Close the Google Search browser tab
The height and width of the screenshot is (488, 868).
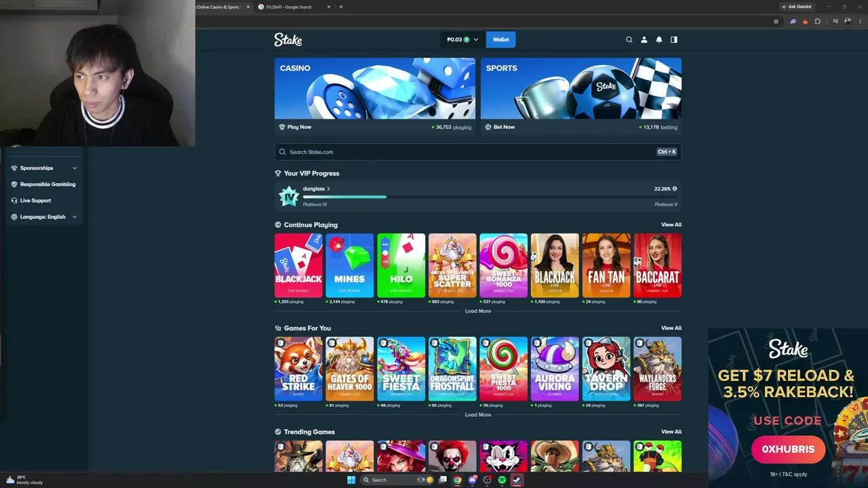[x=329, y=7]
